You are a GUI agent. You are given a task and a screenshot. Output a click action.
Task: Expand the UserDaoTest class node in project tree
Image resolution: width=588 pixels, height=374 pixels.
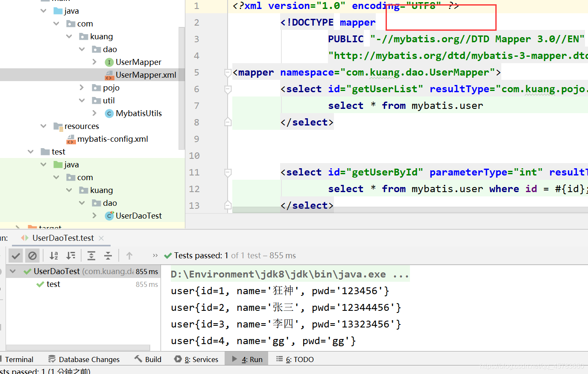[95, 216]
